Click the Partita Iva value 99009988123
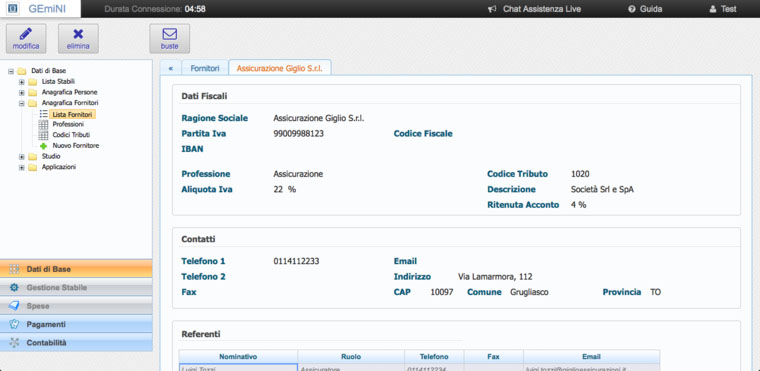Image resolution: width=760 pixels, height=371 pixels. tap(299, 134)
